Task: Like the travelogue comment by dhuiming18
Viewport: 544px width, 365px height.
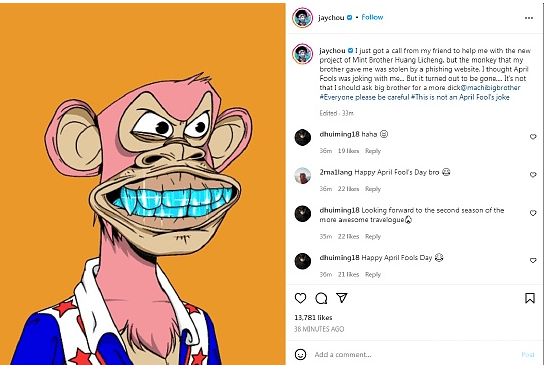Action: point(533,213)
